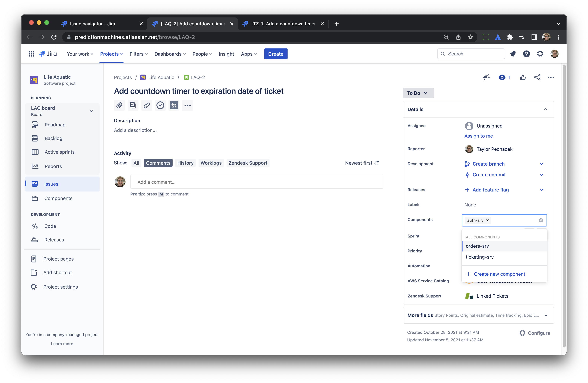Select ticketing-srv from components list
Screen dimensions: 588x383
pyautogui.click(x=479, y=257)
